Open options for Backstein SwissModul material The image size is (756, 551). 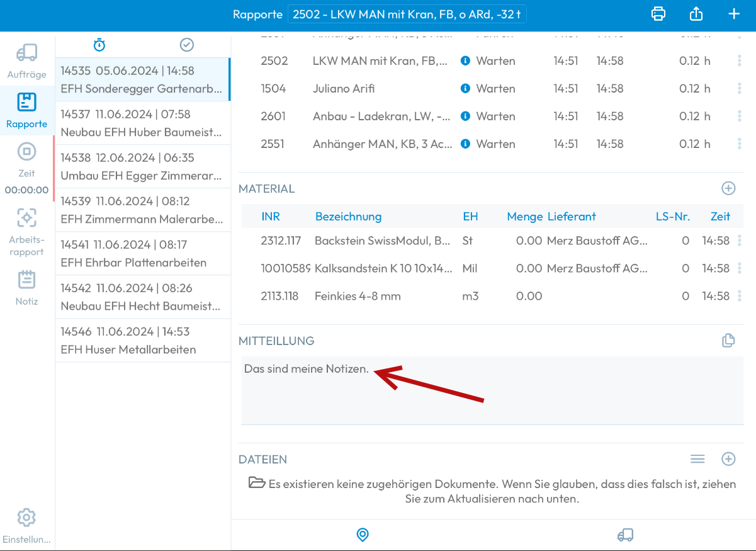click(740, 241)
